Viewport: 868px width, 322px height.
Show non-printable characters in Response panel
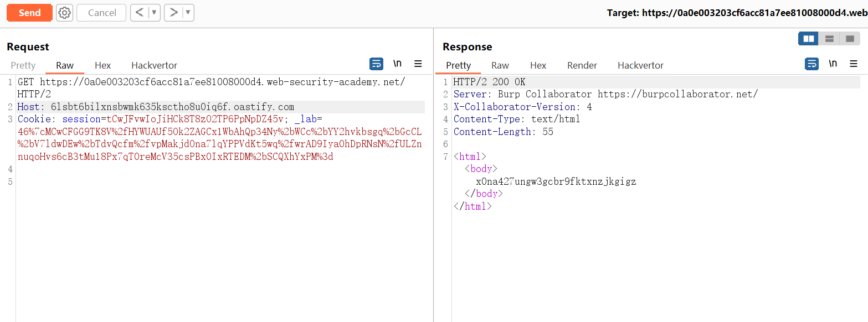[x=833, y=64]
